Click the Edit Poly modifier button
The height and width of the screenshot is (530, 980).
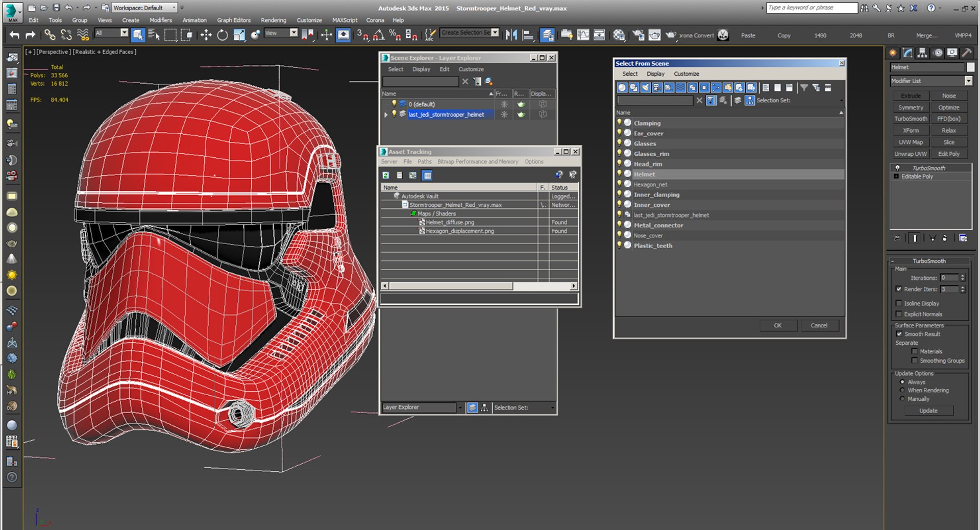click(x=949, y=154)
